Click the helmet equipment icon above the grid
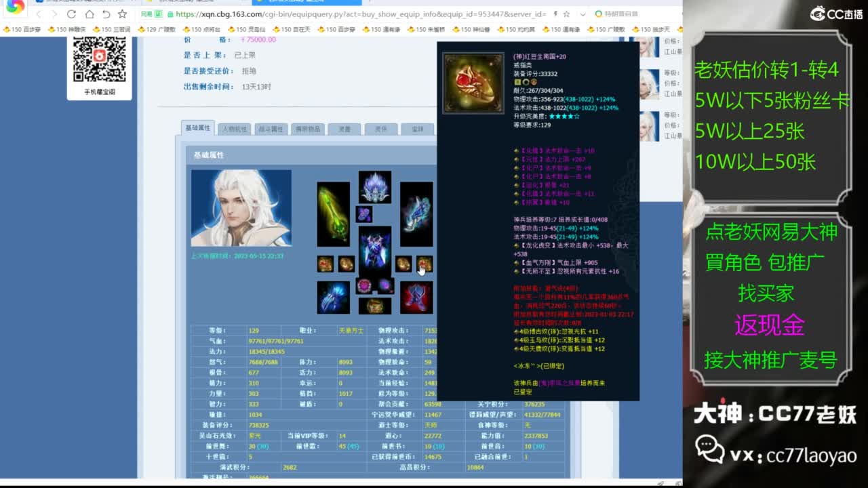 (x=374, y=187)
